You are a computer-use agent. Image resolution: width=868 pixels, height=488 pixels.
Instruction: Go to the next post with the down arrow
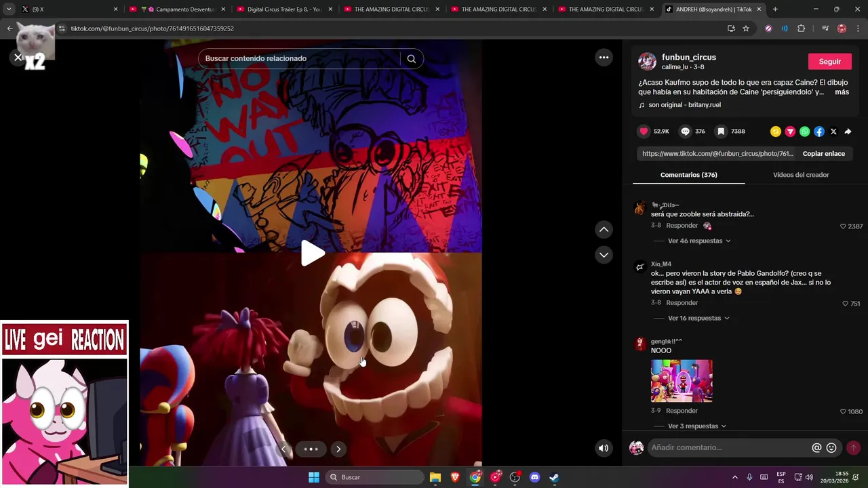604,255
